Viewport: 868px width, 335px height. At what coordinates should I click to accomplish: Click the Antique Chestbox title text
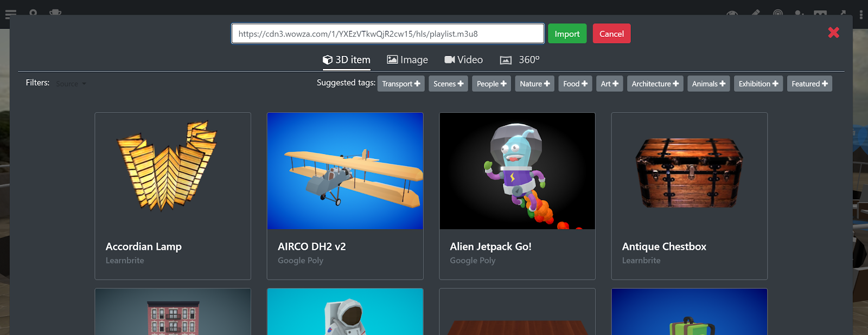click(x=664, y=247)
